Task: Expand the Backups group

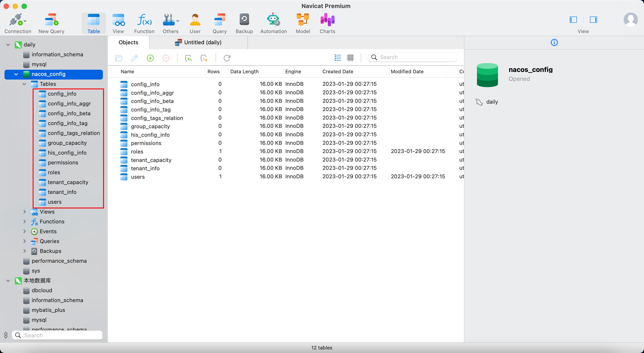Action: pos(24,251)
